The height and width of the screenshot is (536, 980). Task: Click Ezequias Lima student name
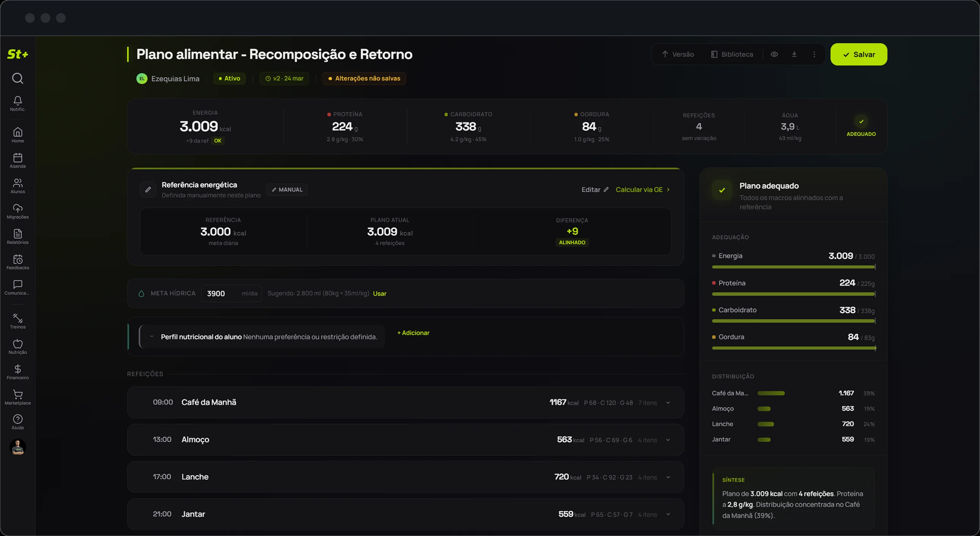[175, 79]
